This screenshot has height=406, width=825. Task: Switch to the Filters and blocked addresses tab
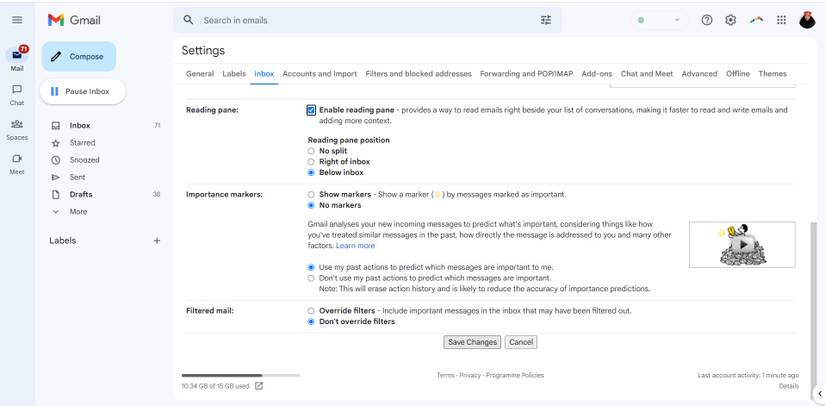[418, 74]
